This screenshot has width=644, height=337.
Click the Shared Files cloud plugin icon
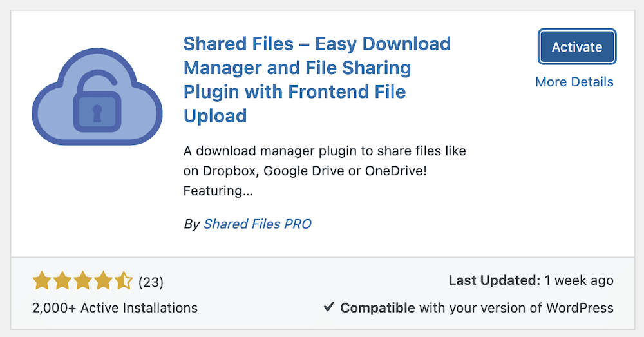[x=97, y=97]
